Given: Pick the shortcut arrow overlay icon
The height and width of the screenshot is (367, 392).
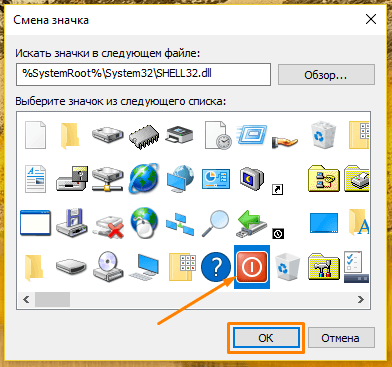Looking at the screenshot, I should (277, 190).
